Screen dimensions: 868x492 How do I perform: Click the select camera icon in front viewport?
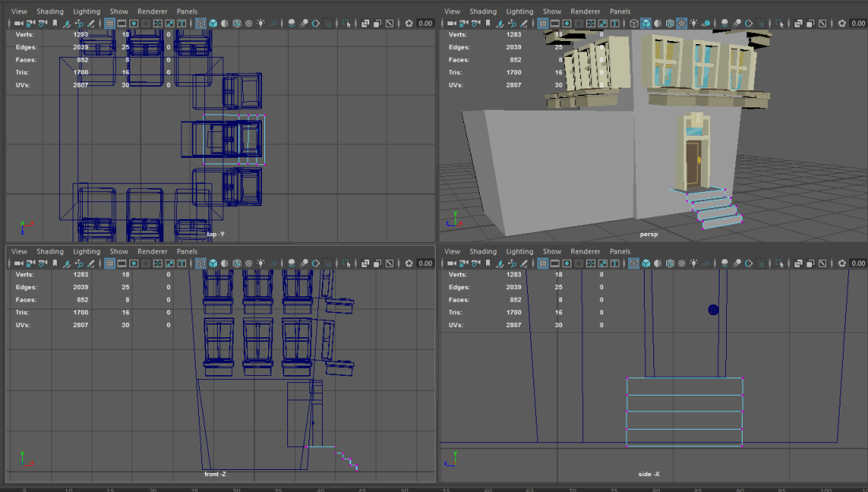19,263
